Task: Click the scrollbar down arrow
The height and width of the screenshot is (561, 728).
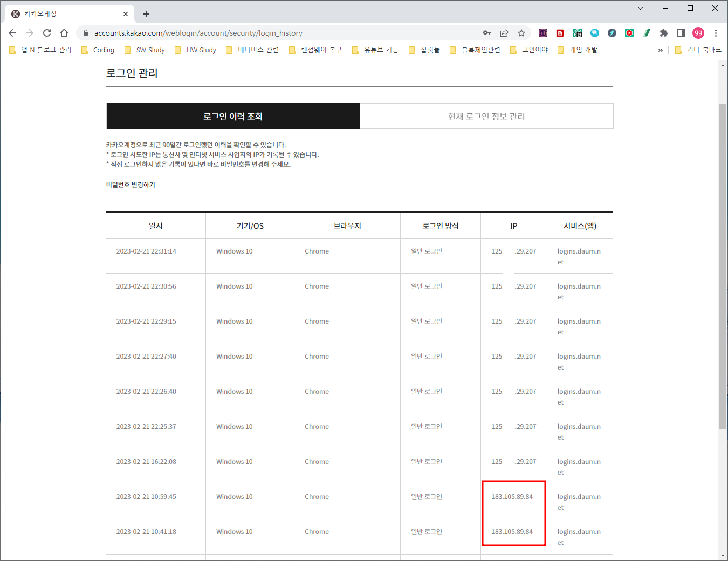Action: pos(723,556)
